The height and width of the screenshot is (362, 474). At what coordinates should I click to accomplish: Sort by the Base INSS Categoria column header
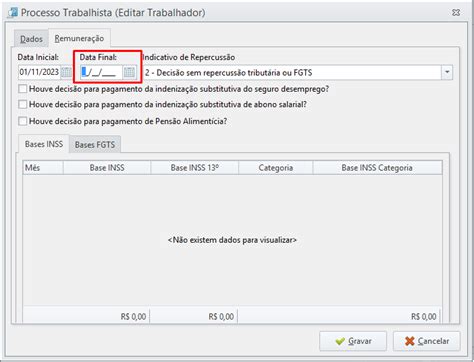(x=377, y=168)
